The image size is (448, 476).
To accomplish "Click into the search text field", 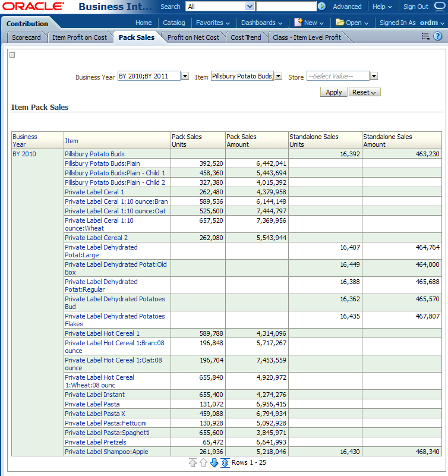I will 286,7.
